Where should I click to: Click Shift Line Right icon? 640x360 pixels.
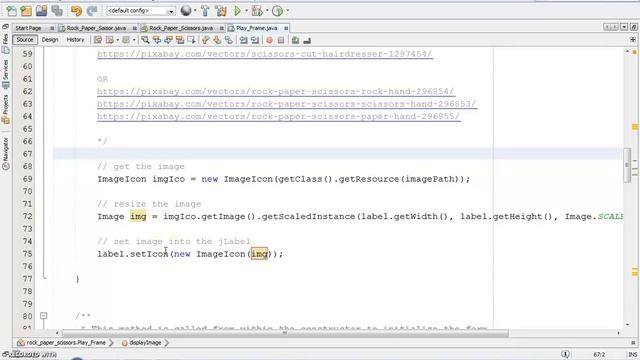(255, 40)
